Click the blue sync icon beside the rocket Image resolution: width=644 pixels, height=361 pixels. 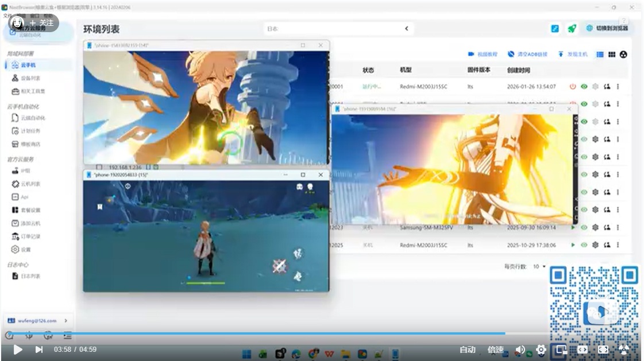point(555,29)
